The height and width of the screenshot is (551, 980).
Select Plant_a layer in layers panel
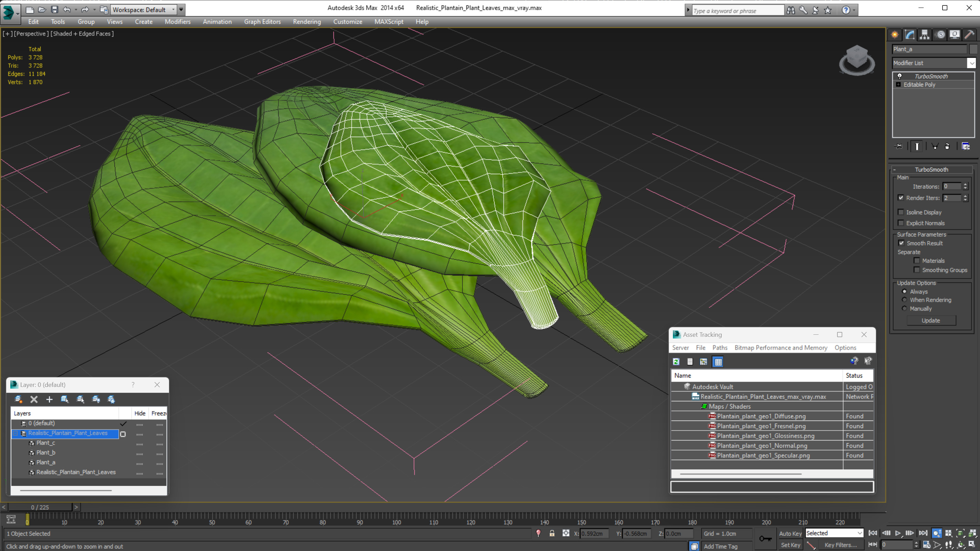[x=45, y=462]
